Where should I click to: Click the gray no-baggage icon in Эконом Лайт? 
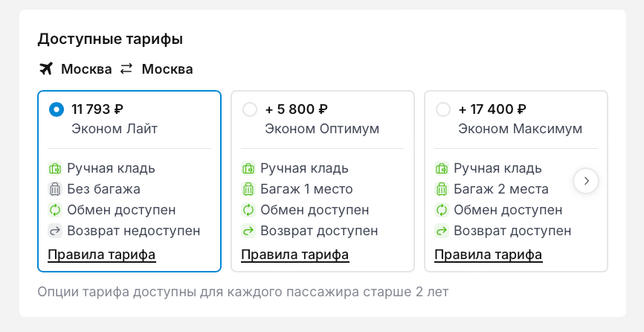(54, 189)
